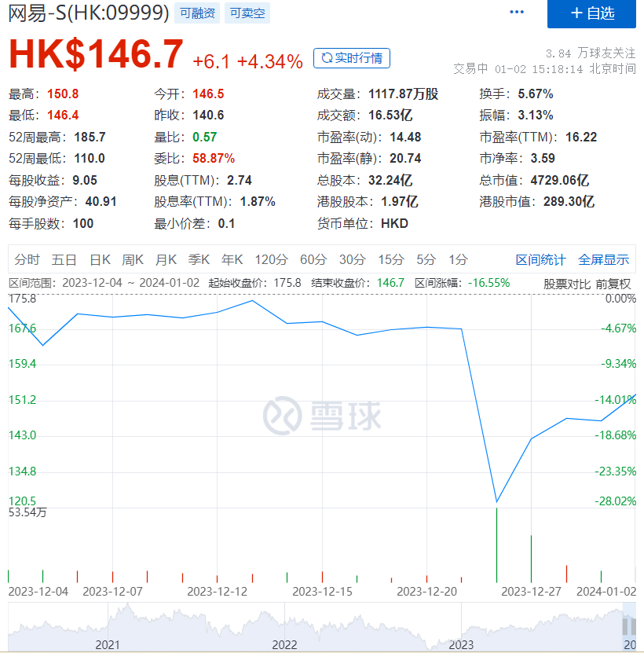
Task: Select the 年K chart tab
Action: tap(232, 259)
